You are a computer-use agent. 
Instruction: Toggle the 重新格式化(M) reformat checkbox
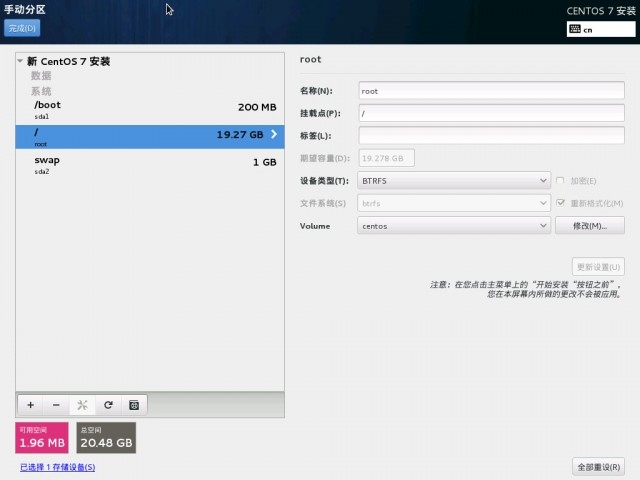pyautogui.click(x=560, y=203)
